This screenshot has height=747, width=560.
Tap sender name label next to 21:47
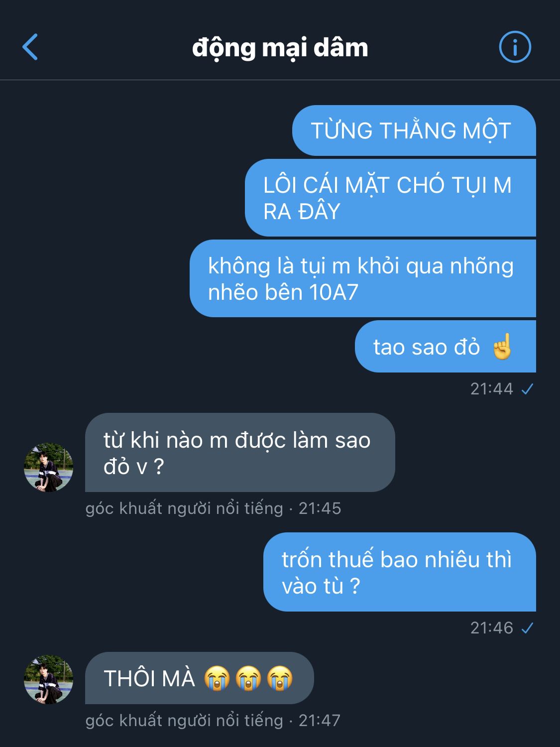tap(184, 721)
